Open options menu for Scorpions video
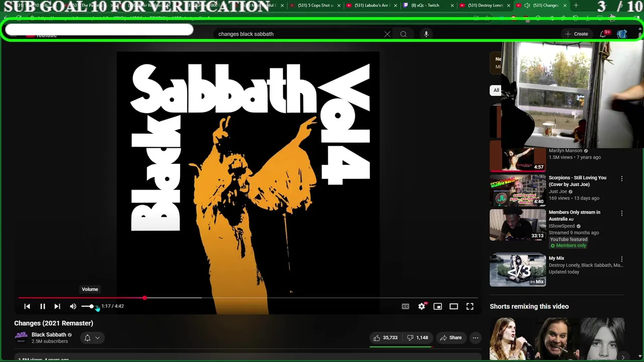Viewport: 644px width, 362px height. pyautogui.click(x=622, y=178)
